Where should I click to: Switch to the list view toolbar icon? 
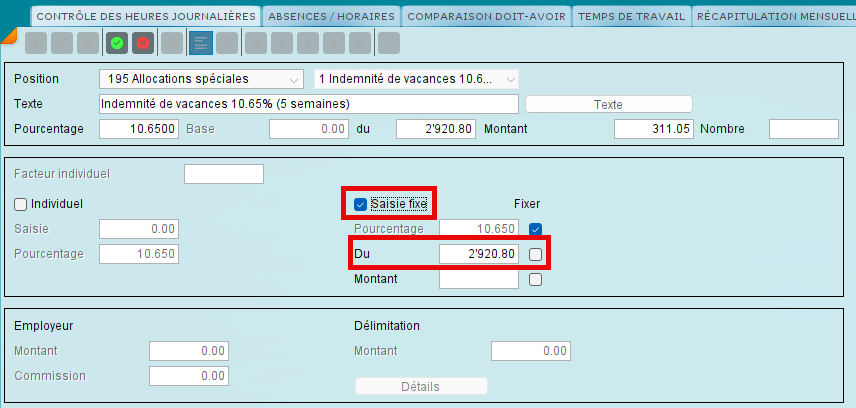pos(227,43)
